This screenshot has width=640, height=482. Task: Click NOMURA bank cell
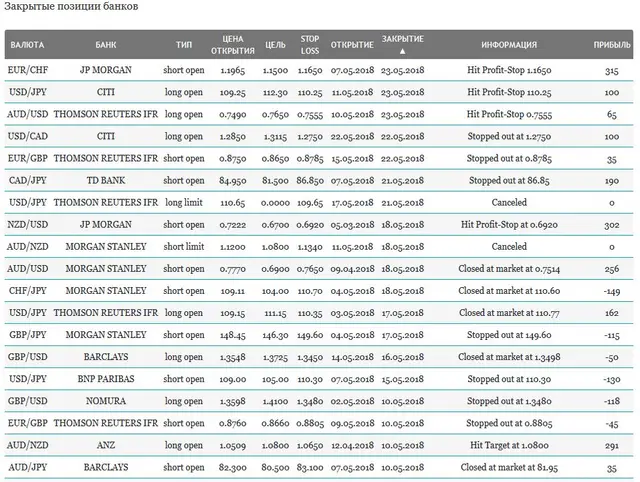106,401
